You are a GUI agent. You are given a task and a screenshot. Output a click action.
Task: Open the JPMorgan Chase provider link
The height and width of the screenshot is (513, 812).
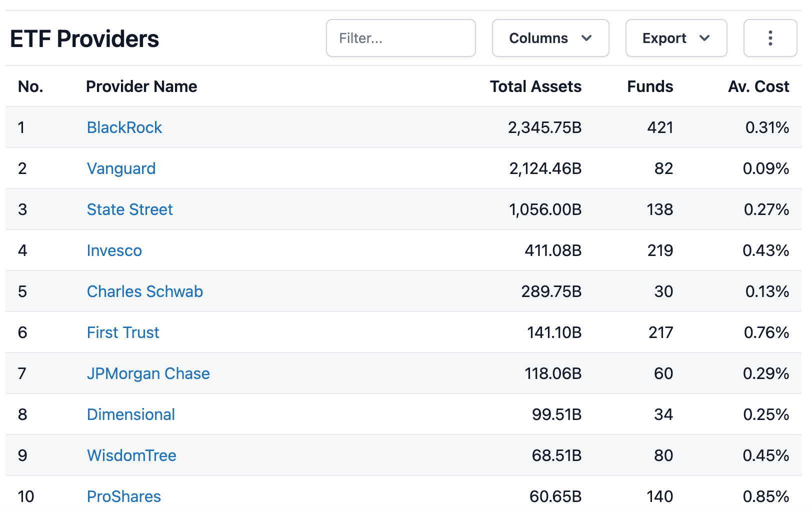tap(148, 373)
